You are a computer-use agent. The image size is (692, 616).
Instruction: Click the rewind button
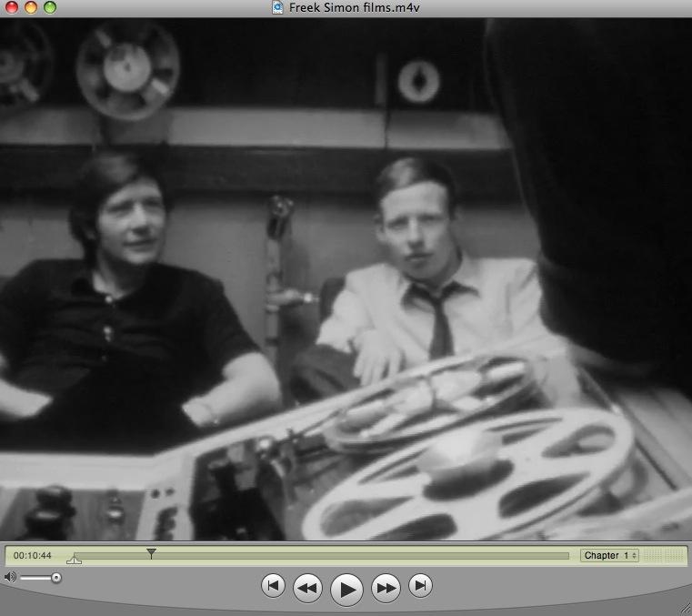(x=307, y=589)
